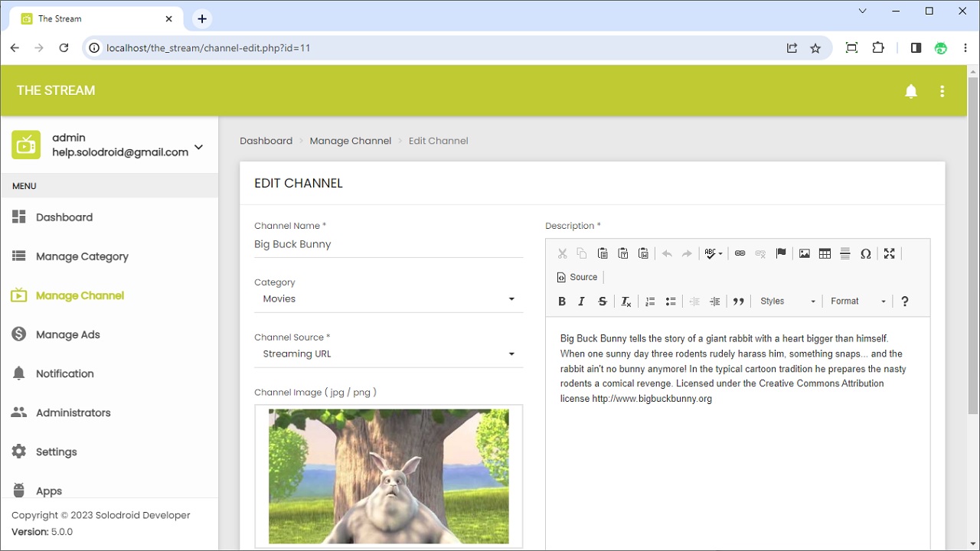Click into the description text area
Viewport: 980px width, 551px height.
click(x=738, y=433)
